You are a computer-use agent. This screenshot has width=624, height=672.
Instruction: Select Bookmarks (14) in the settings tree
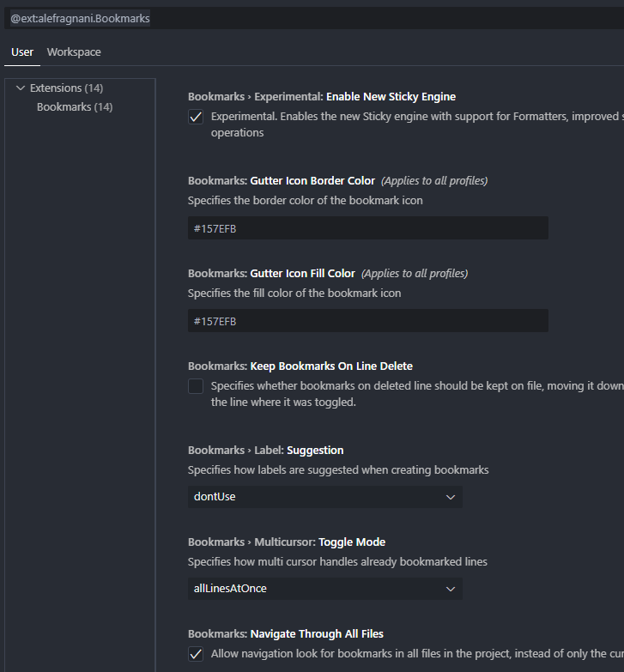[75, 106]
